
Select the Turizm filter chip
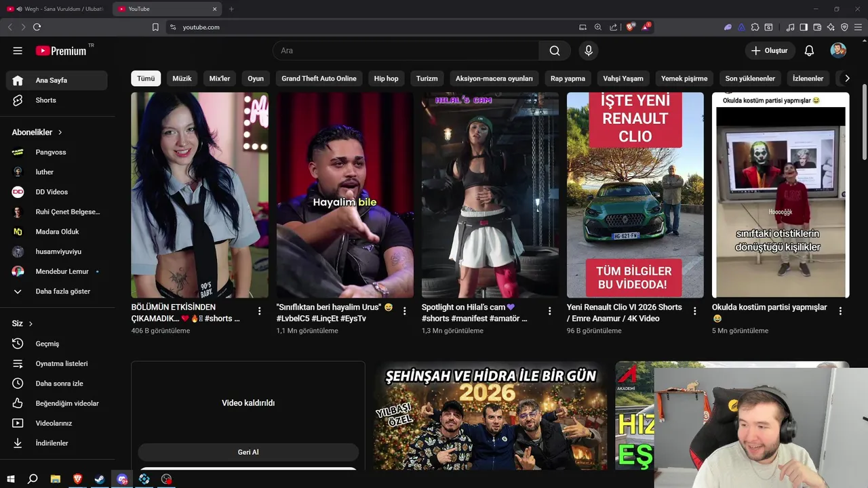coord(427,79)
